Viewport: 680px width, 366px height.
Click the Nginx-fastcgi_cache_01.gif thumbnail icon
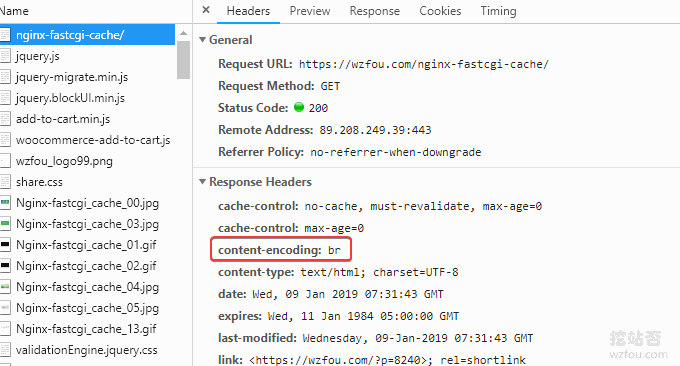5,245
